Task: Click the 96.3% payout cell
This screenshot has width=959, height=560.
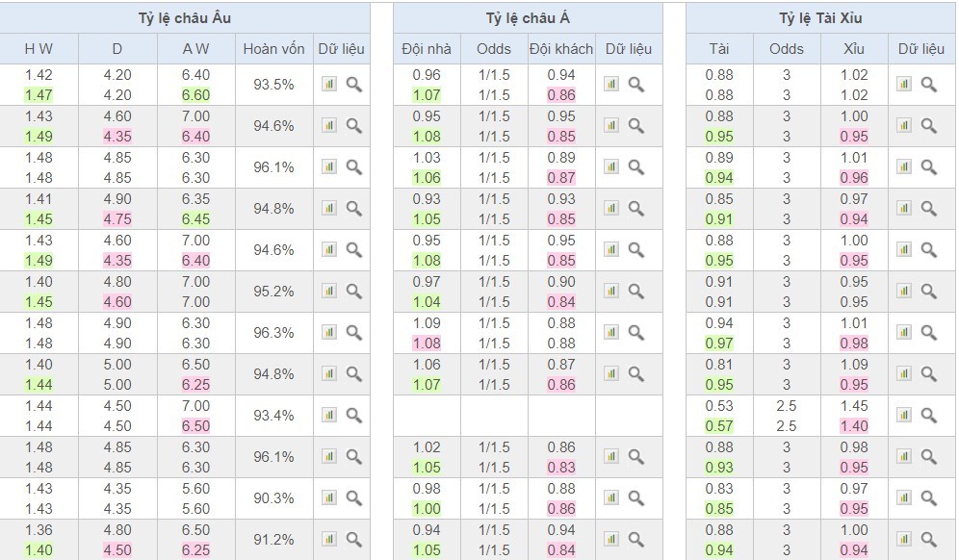Action: point(273,333)
